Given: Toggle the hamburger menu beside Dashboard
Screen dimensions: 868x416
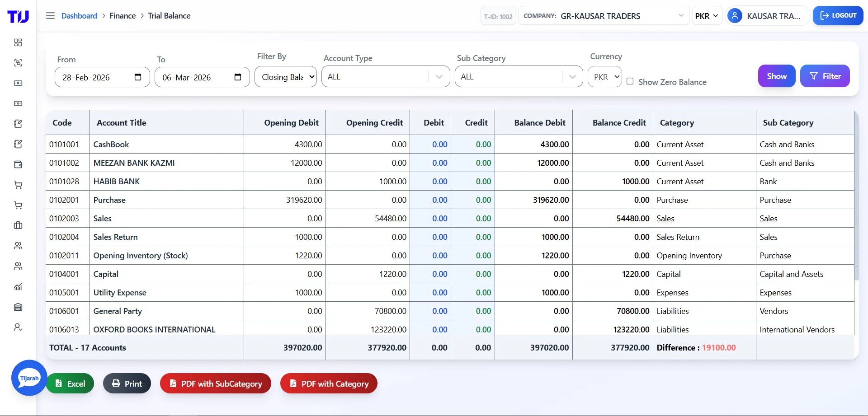Looking at the screenshot, I should pos(50,15).
